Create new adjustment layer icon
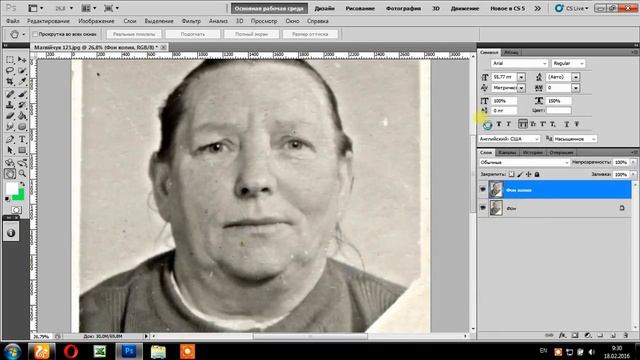This screenshot has height=360, width=640. pos(588,335)
